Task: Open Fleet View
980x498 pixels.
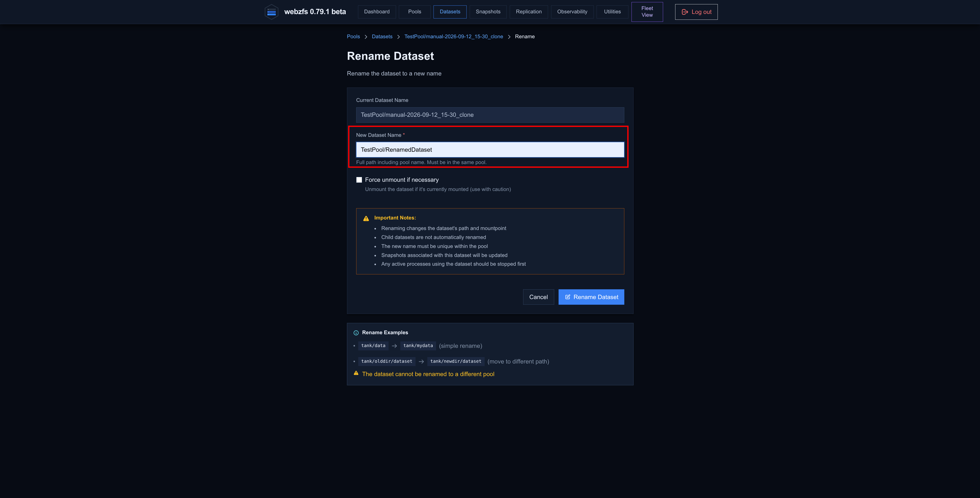Action: click(x=647, y=12)
